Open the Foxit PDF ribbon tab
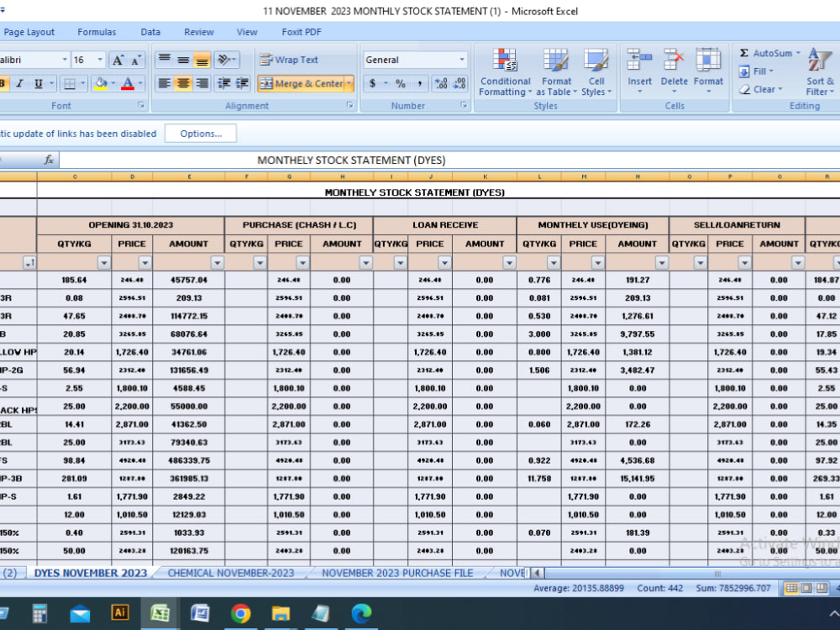840x630 pixels. point(302,32)
